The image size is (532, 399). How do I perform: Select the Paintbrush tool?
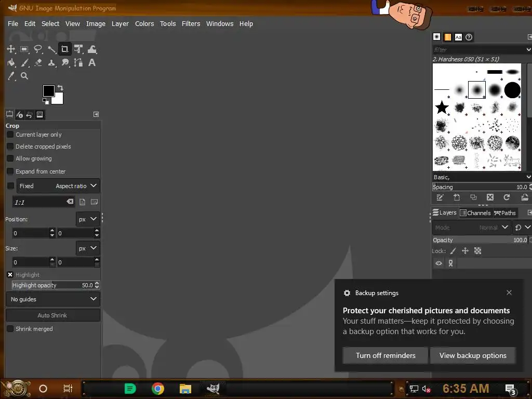click(x=24, y=63)
